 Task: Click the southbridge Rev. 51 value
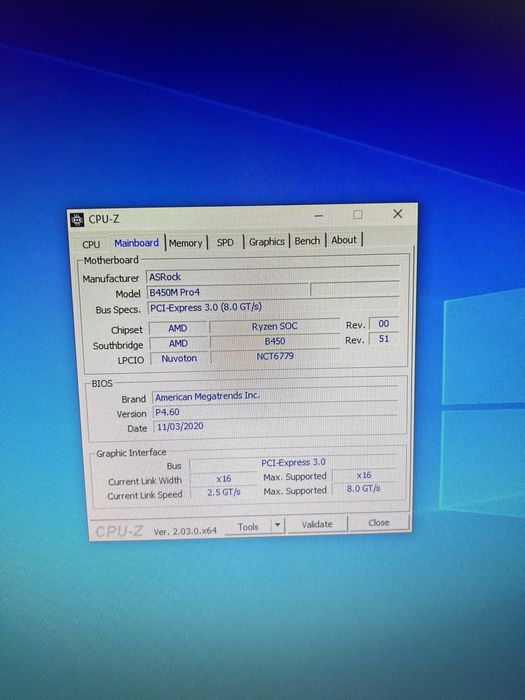coord(383,339)
